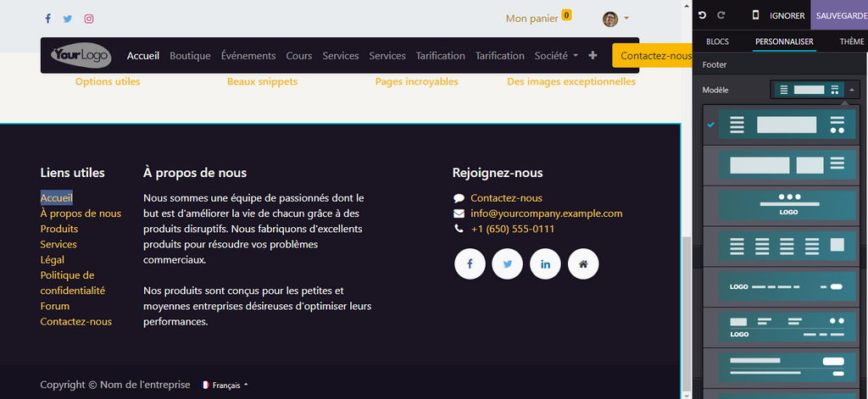The image size is (868, 399).
Task: Open the round LinkedIn icon in footer
Action: click(545, 263)
